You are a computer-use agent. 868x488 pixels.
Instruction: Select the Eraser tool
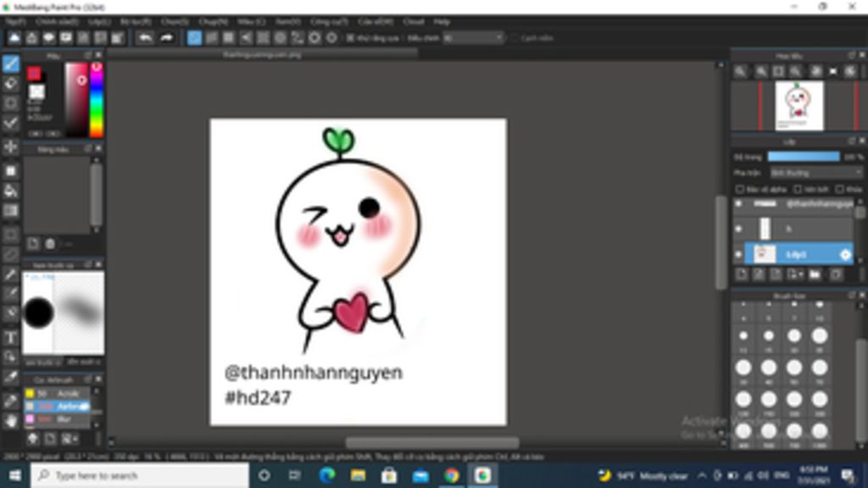(10, 84)
